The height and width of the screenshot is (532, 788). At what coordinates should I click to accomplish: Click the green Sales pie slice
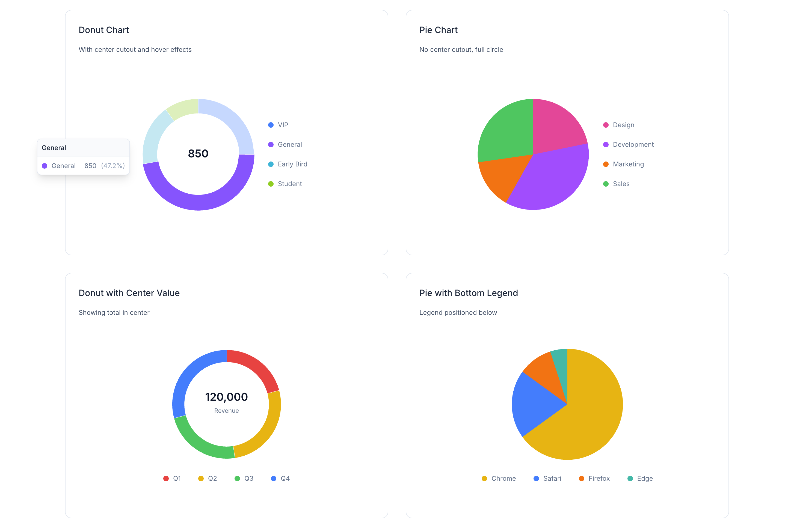pyautogui.click(x=507, y=132)
